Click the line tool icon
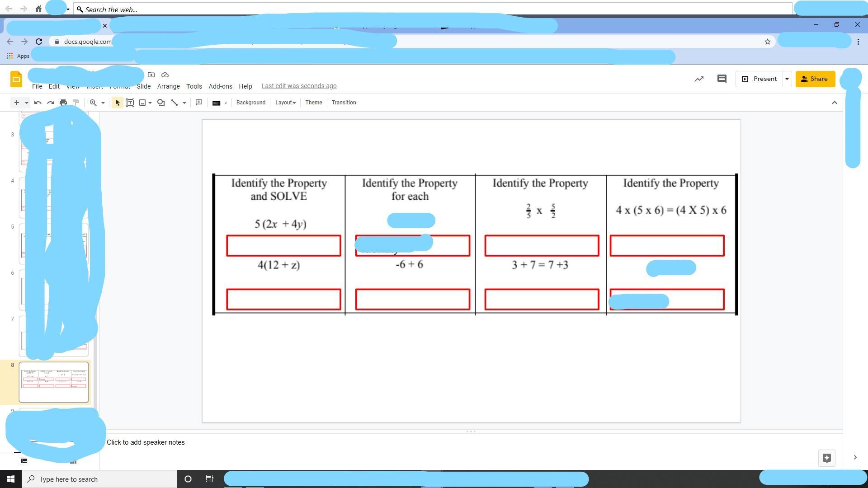 point(175,103)
